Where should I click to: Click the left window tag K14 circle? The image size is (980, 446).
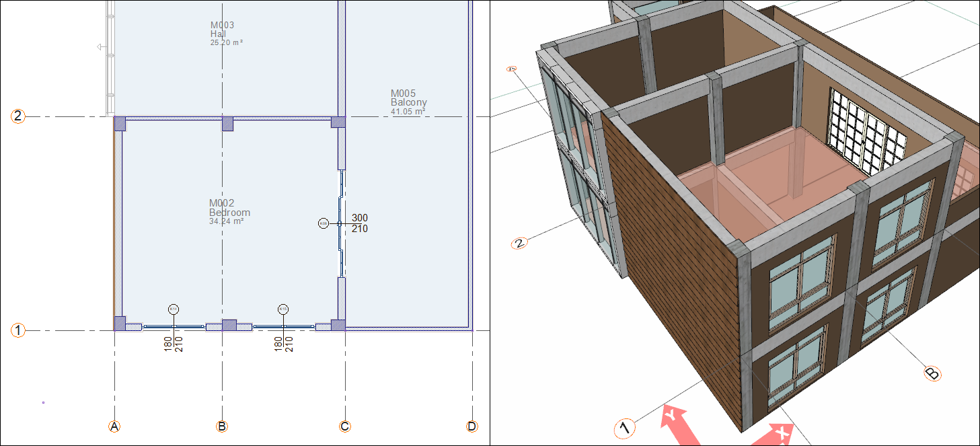click(174, 309)
